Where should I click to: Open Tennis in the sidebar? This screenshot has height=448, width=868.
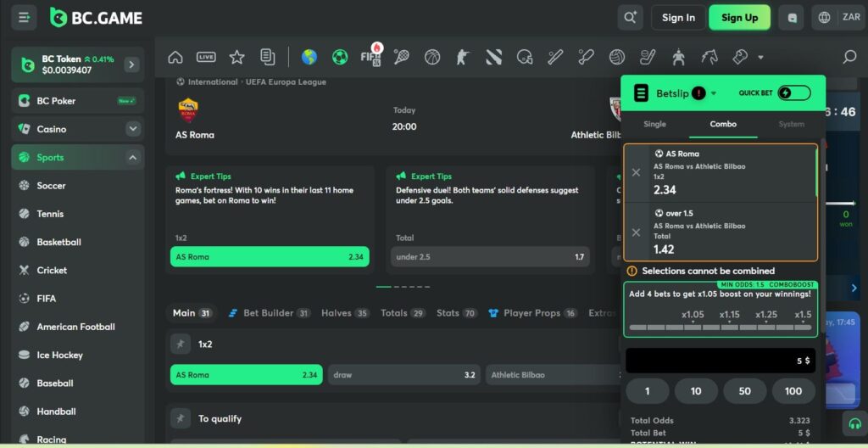[x=77, y=214]
